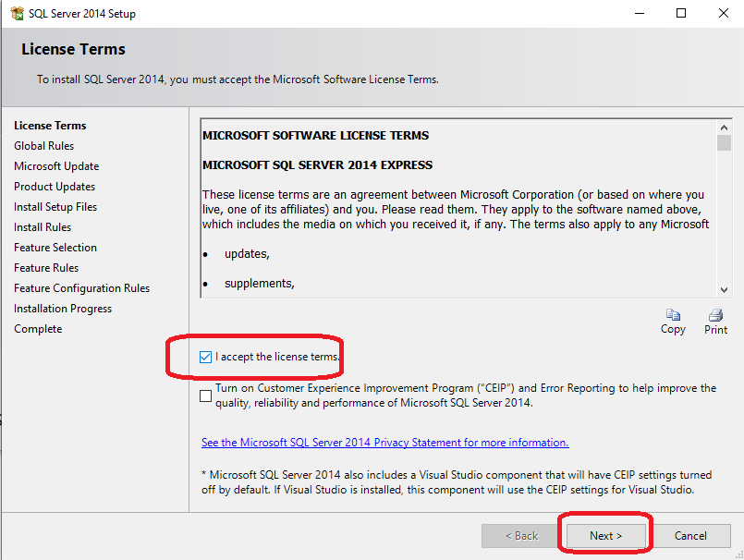744x560 pixels.
Task: Select 'Global Rules' in the sidebar
Action: tap(43, 145)
